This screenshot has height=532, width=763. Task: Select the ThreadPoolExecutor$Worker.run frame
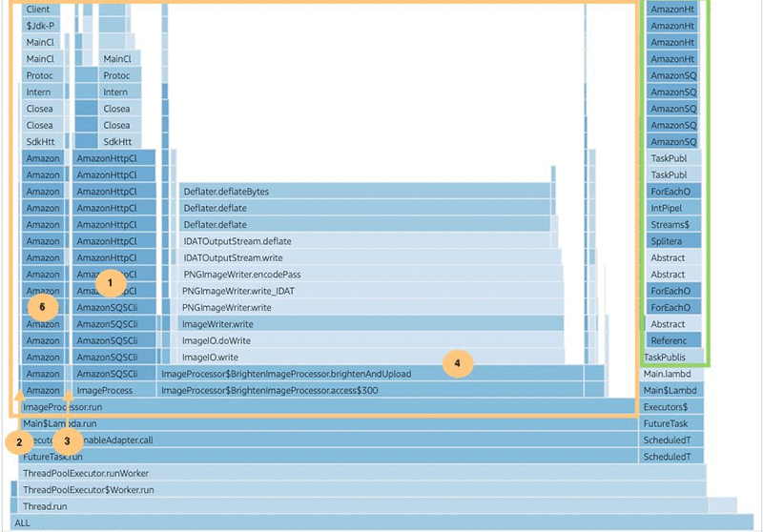coord(362,490)
